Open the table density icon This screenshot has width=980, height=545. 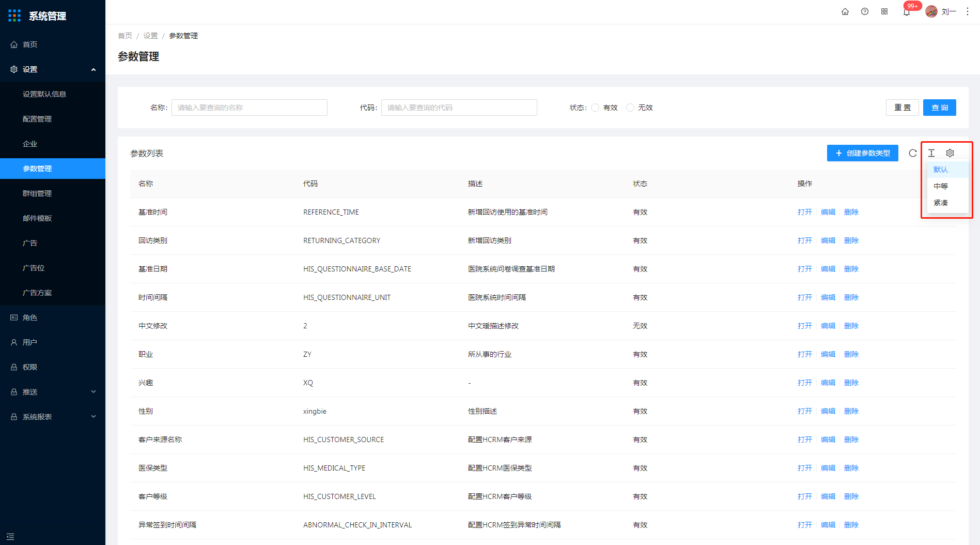click(931, 153)
